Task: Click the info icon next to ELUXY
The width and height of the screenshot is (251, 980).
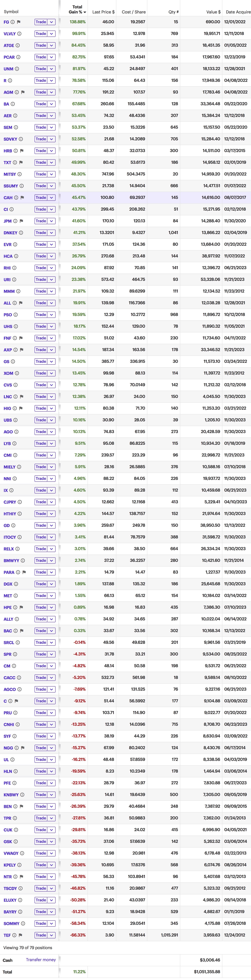Action: point(20,900)
